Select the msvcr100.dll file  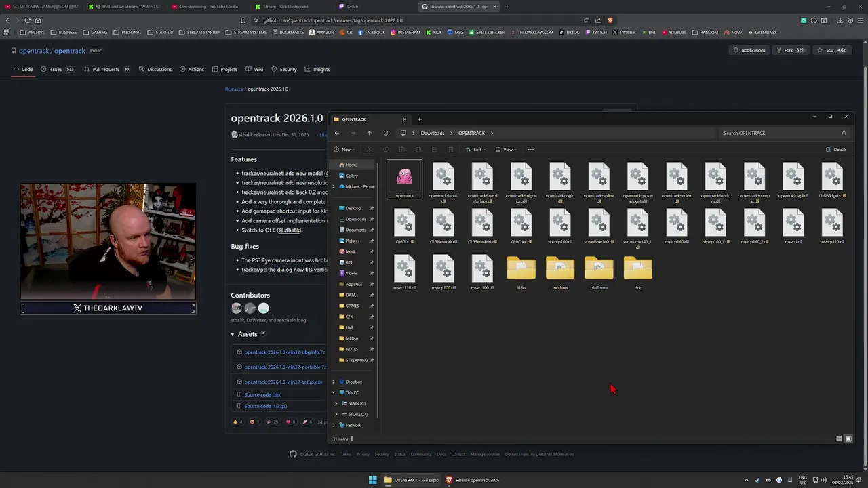482,272
